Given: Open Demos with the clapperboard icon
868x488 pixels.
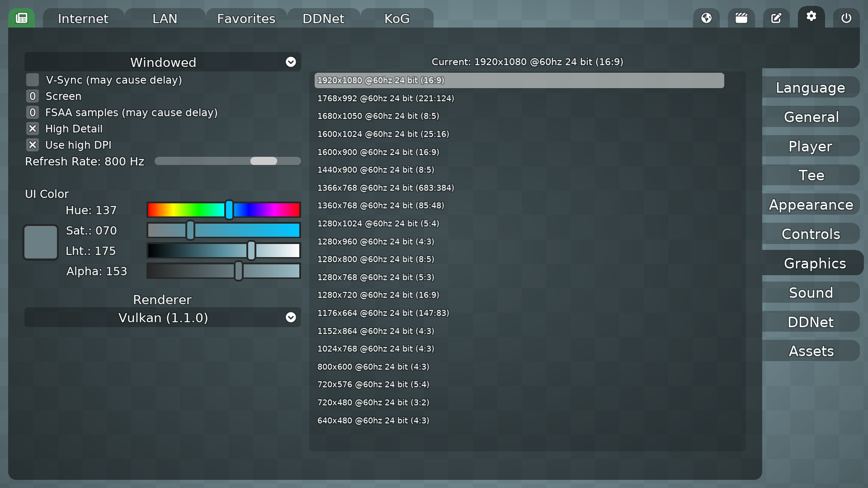Looking at the screenshot, I should tap(741, 18).
